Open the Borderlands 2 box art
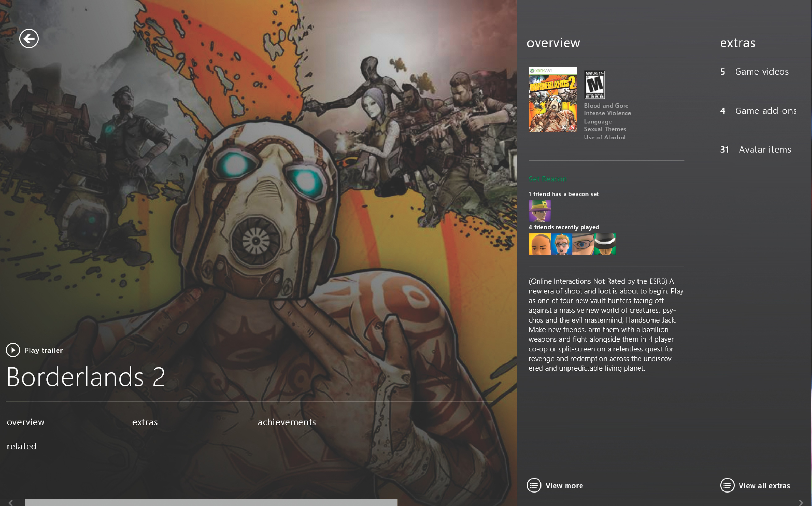Screen dimensions: 812x506 553,100
